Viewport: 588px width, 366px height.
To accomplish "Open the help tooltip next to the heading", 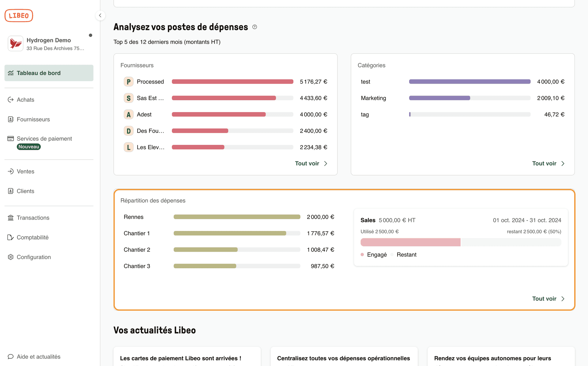I will click(254, 27).
